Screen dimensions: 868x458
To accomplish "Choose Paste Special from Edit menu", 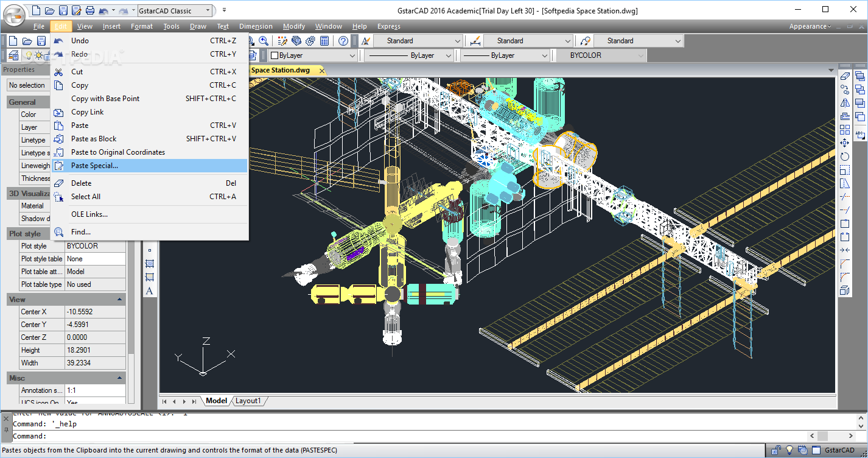I will 150,166.
